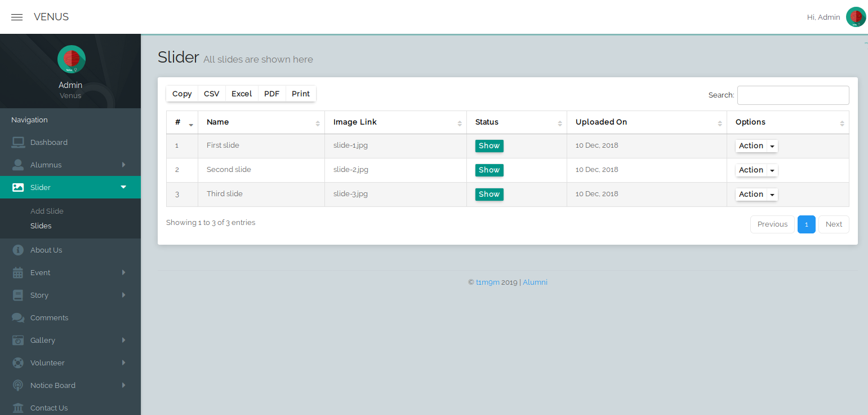This screenshot has width=868, height=415.
Task: Open the Contact Us icon
Action: (17, 408)
